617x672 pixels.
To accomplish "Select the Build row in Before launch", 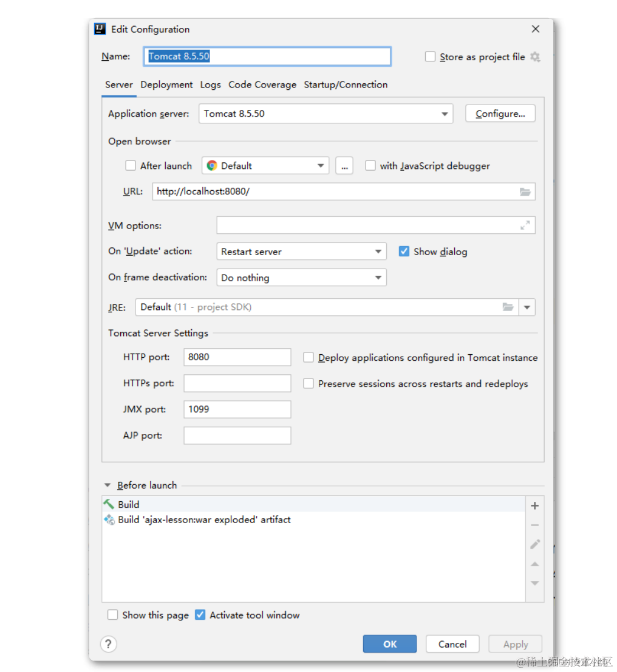I will (x=313, y=504).
